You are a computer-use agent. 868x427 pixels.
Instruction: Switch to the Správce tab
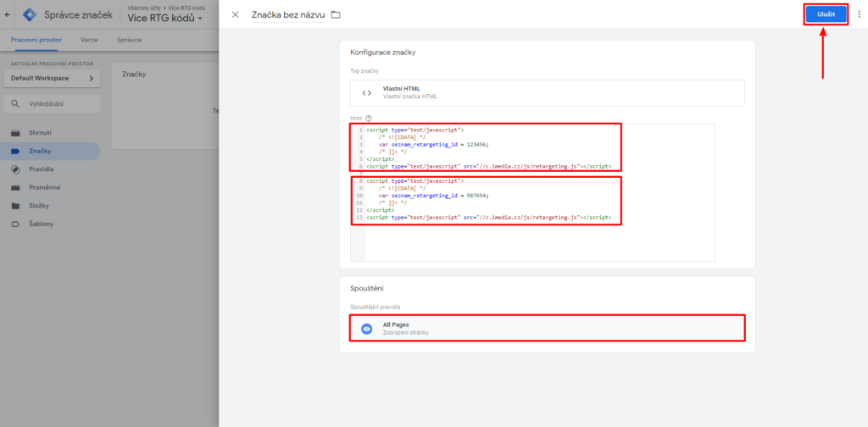pyautogui.click(x=129, y=40)
